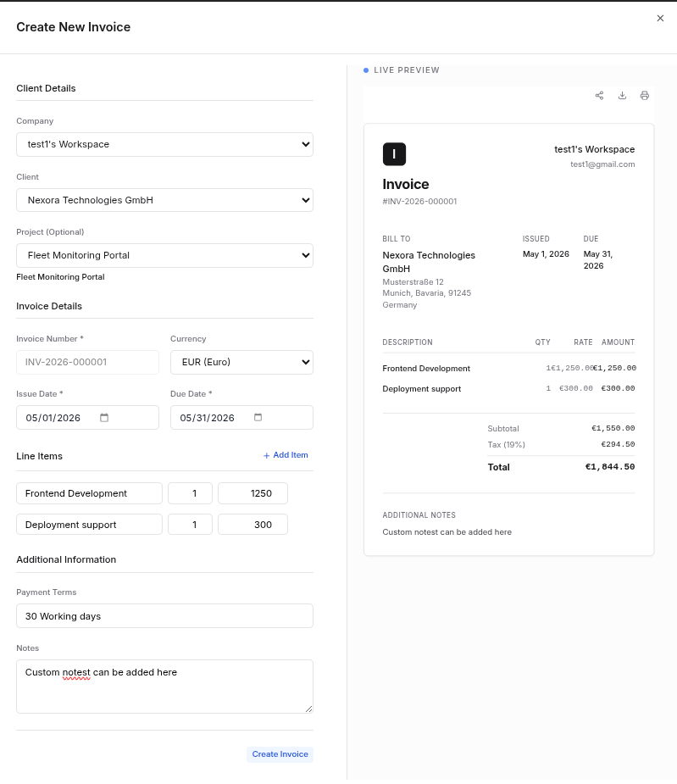Click the Tax (19%) label
The width and height of the screenshot is (677, 784).
click(506, 444)
